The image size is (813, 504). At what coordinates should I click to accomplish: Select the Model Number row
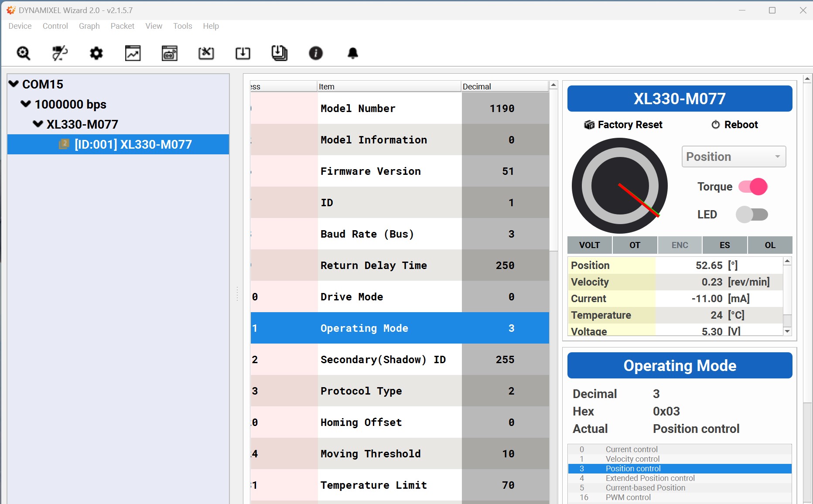point(400,108)
